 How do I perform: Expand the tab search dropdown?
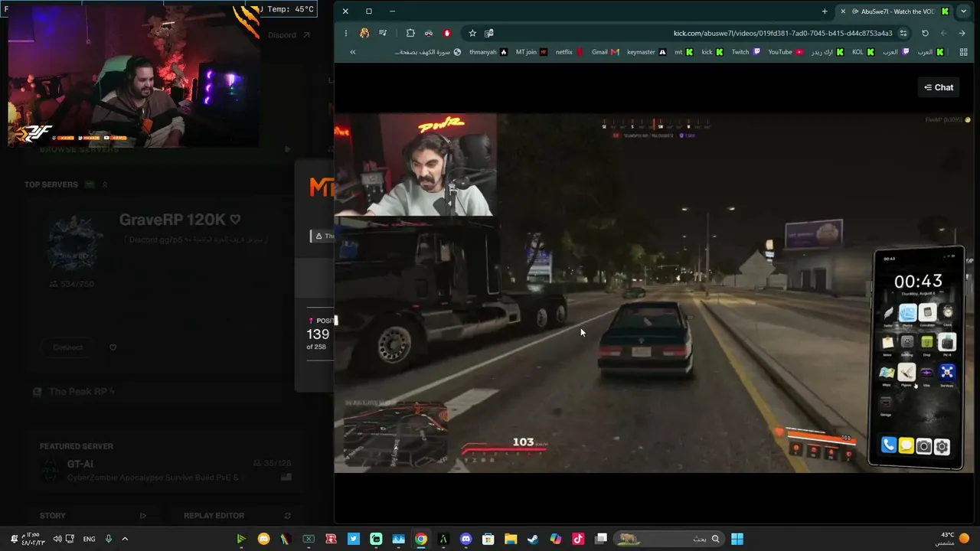point(963,11)
